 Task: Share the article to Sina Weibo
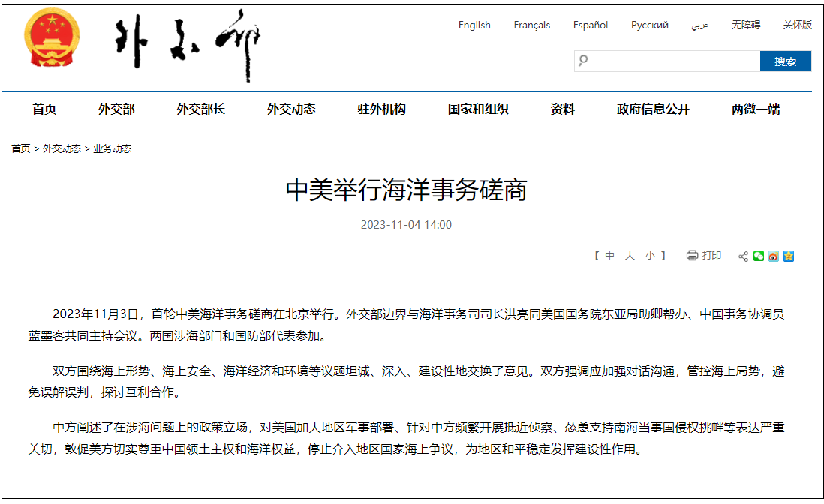click(773, 256)
